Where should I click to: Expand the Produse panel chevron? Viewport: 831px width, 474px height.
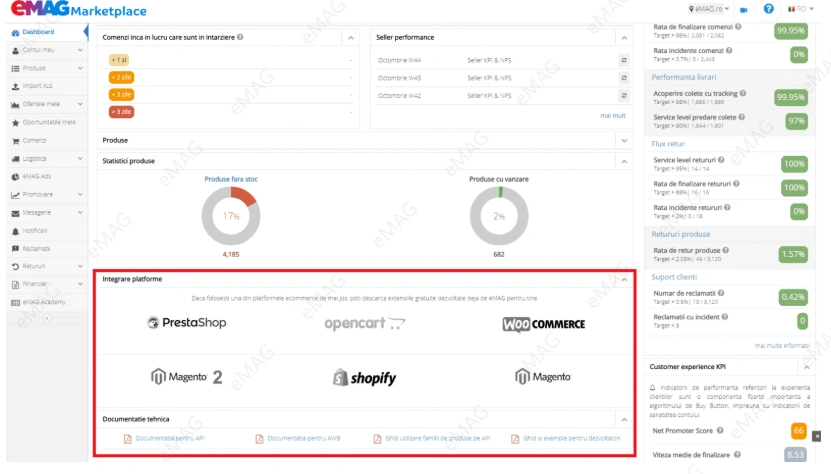coord(624,140)
